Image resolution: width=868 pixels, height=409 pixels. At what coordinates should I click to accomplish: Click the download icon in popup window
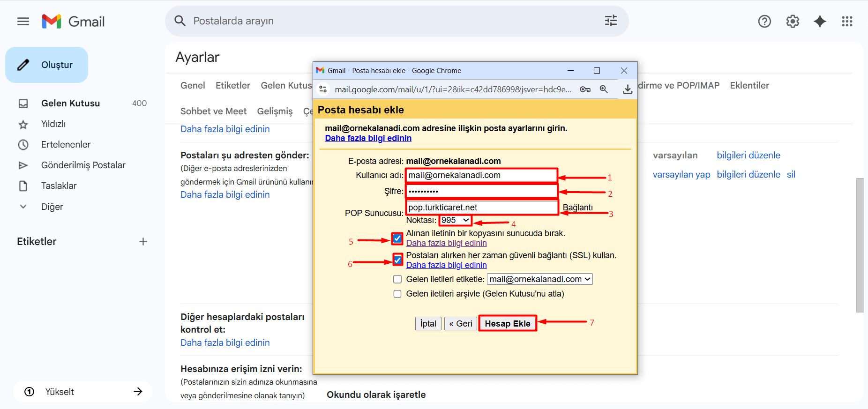(x=628, y=89)
